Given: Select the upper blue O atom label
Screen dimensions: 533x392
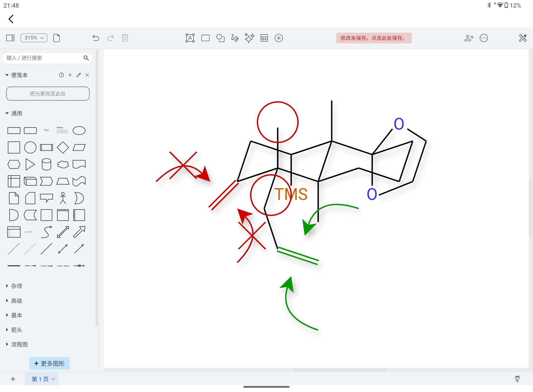Looking at the screenshot, I should (399, 124).
